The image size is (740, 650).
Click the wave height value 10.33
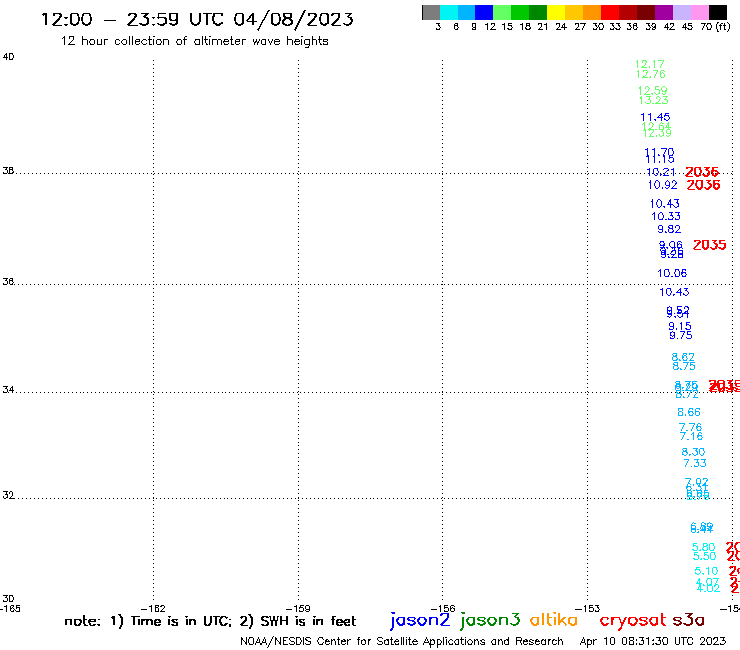click(666, 216)
